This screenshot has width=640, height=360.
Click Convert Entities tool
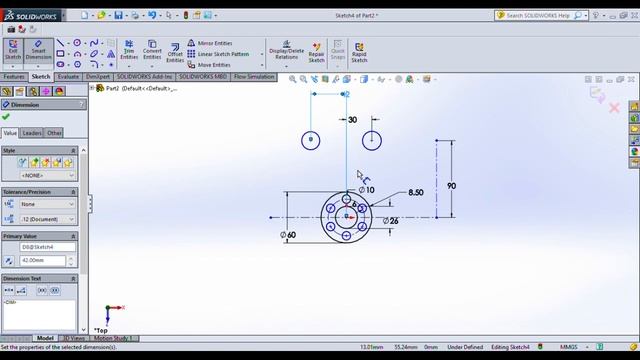pos(152,51)
